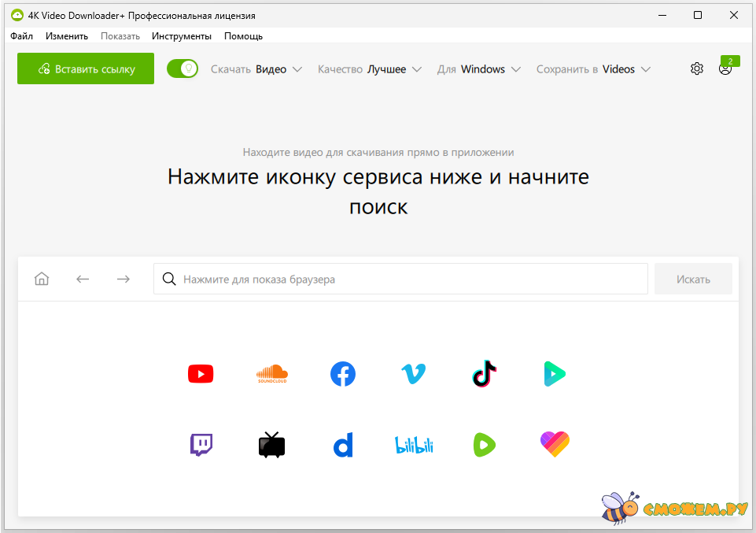The width and height of the screenshot is (756, 533).
Task: Click the Вставить ссылку button
Action: 86,68
